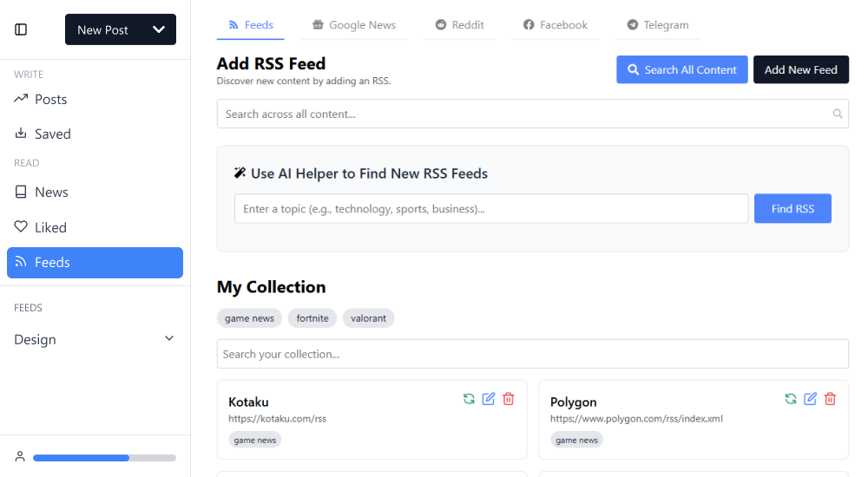Open the user profile icon

(20, 457)
